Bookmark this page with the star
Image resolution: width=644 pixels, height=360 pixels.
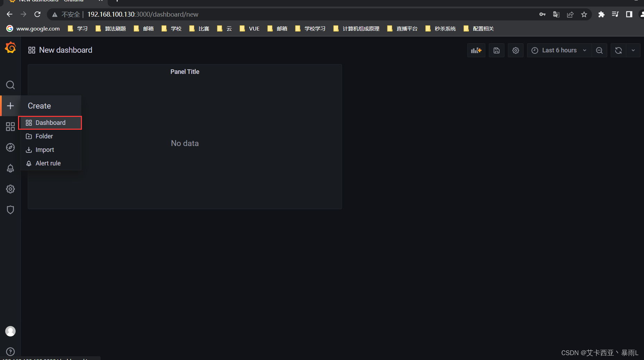(x=584, y=14)
